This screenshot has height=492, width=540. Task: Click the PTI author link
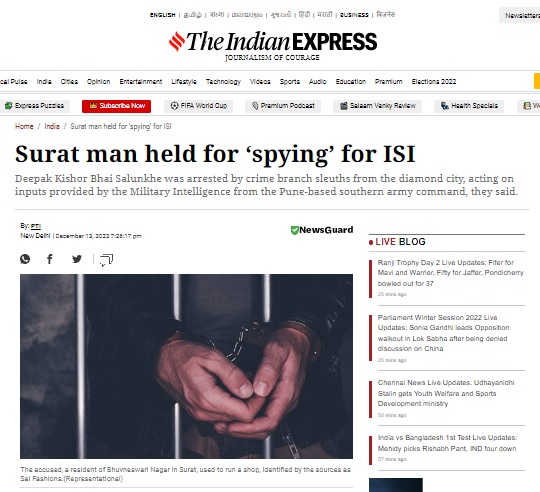(x=36, y=226)
